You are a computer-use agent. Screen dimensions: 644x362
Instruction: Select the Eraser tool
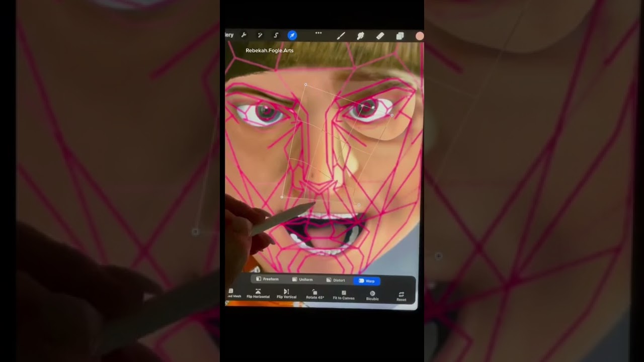pyautogui.click(x=380, y=36)
